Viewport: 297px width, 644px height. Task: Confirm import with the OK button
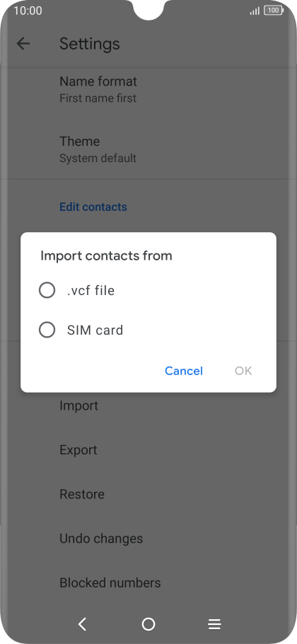243,371
